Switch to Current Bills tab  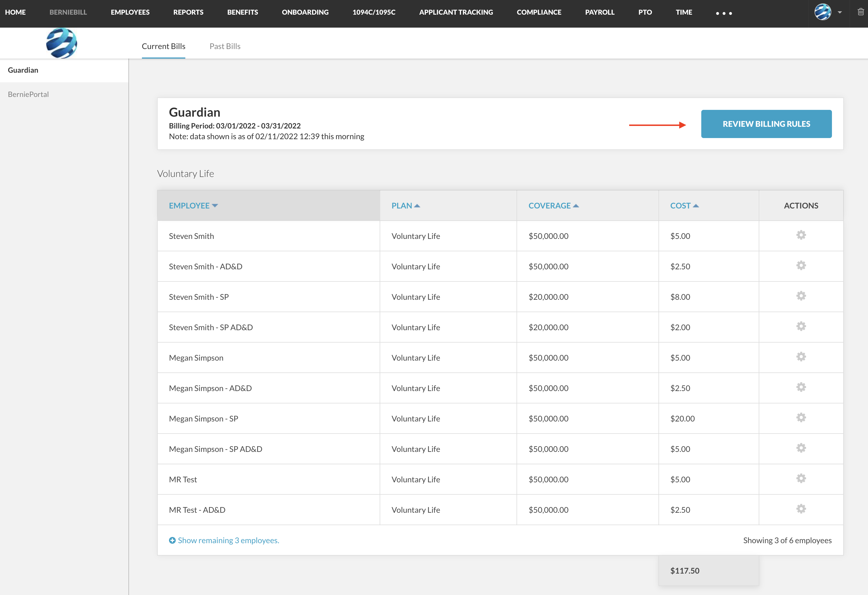pyautogui.click(x=164, y=46)
